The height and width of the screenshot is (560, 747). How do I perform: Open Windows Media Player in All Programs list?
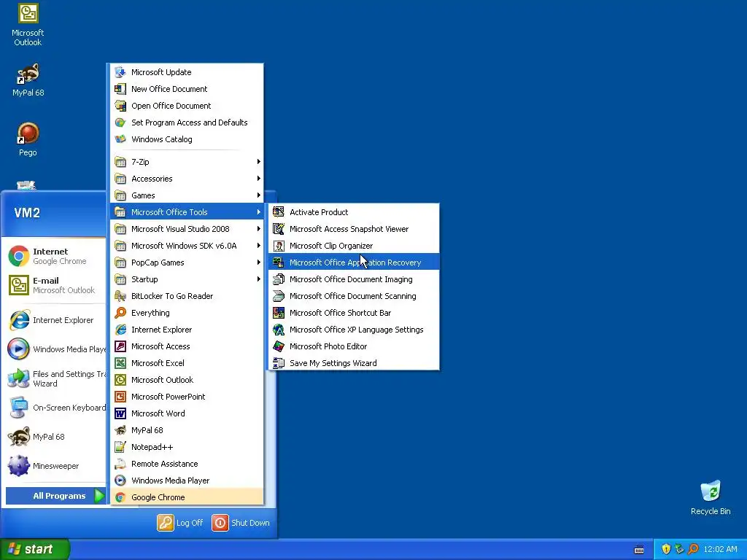pyautogui.click(x=187, y=481)
